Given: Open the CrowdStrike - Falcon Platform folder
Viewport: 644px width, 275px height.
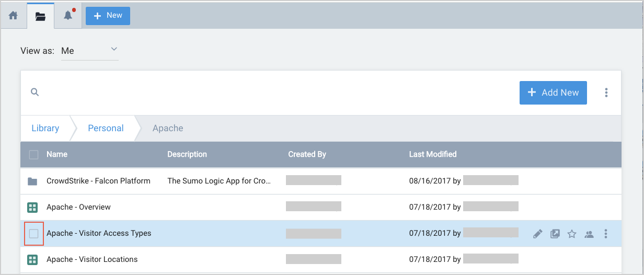Looking at the screenshot, I should pyautogui.click(x=98, y=181).
